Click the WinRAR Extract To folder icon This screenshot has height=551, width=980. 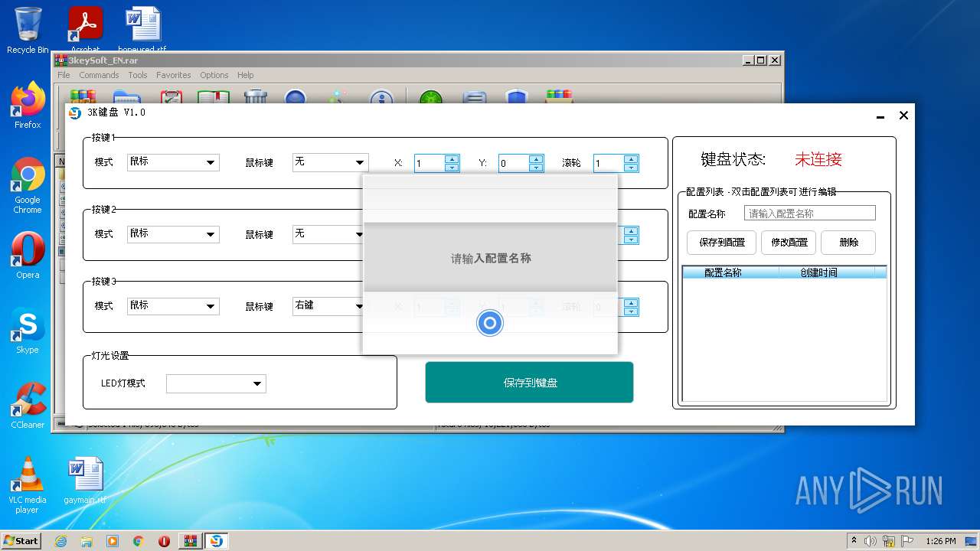(126, 97)
